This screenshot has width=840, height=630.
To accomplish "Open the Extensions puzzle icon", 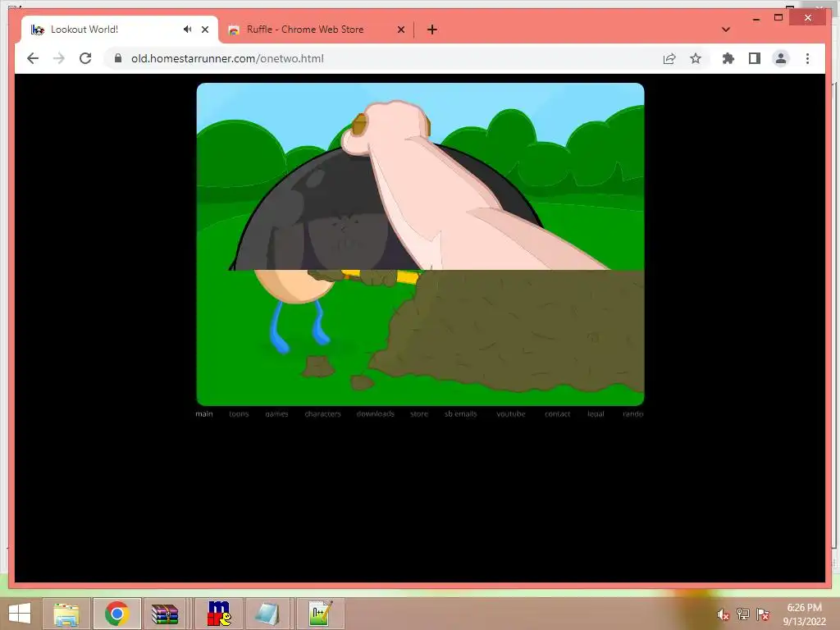I will [728, 58].
